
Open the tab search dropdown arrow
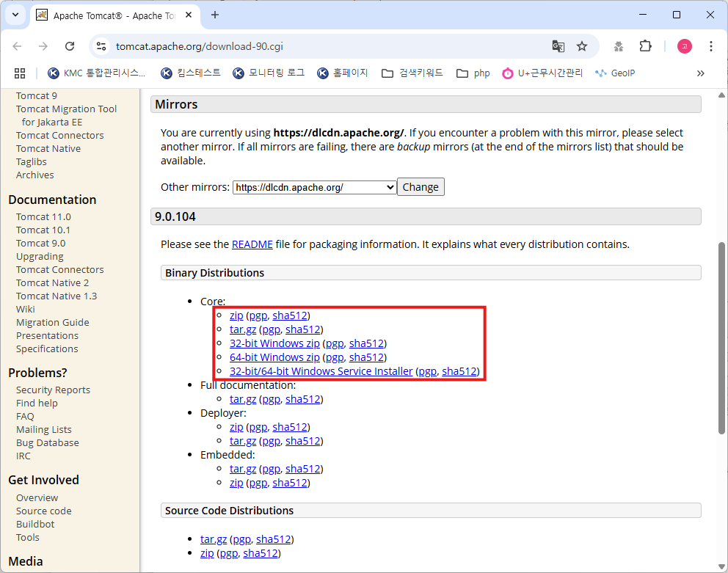click(15, 15)
